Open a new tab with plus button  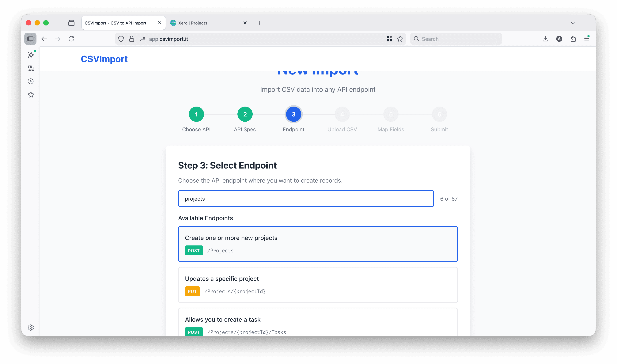259,23
